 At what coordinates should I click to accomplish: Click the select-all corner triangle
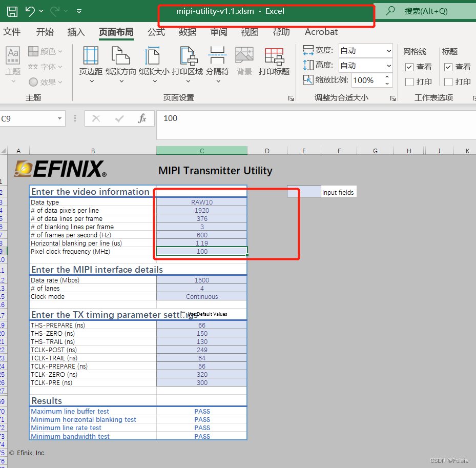4,151
